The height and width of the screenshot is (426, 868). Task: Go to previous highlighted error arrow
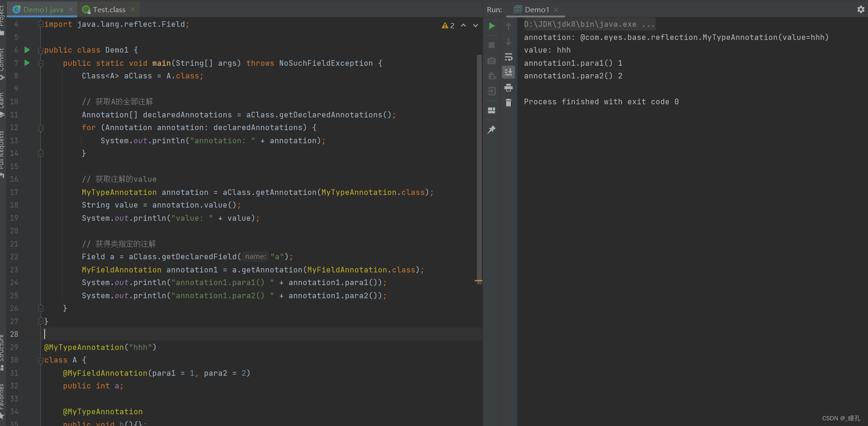point(463,25)
